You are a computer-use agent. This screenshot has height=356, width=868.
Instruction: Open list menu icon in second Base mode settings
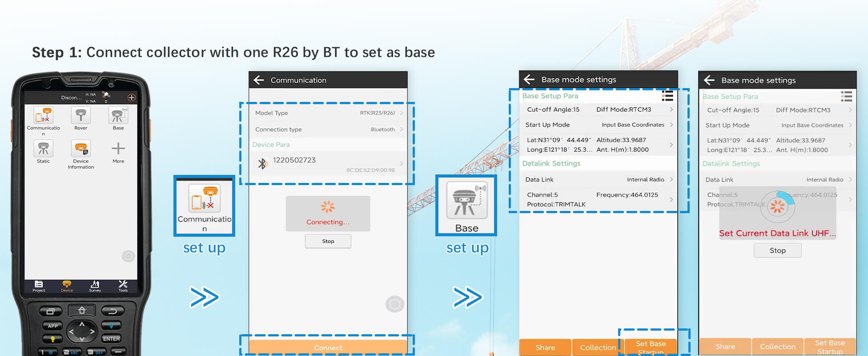pos(846,96)
